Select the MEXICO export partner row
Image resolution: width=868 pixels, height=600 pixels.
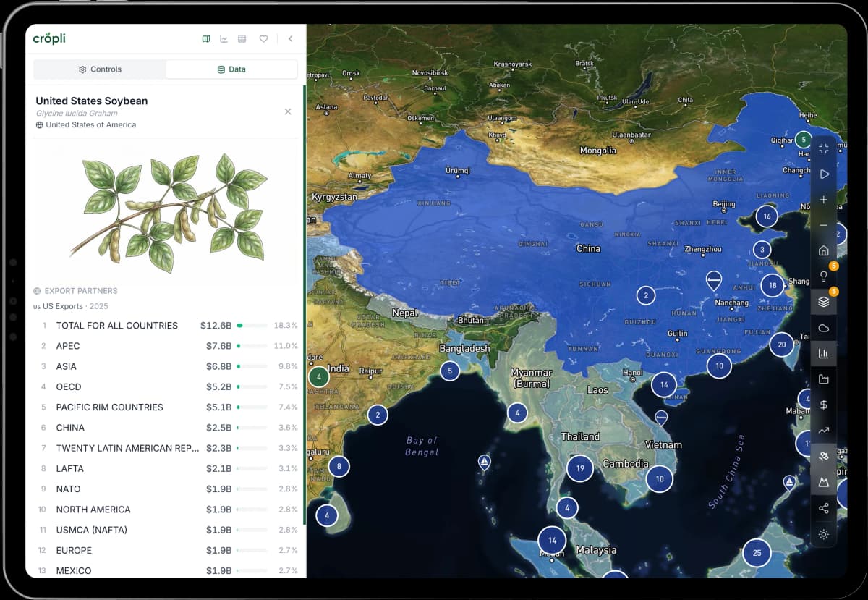167,570
